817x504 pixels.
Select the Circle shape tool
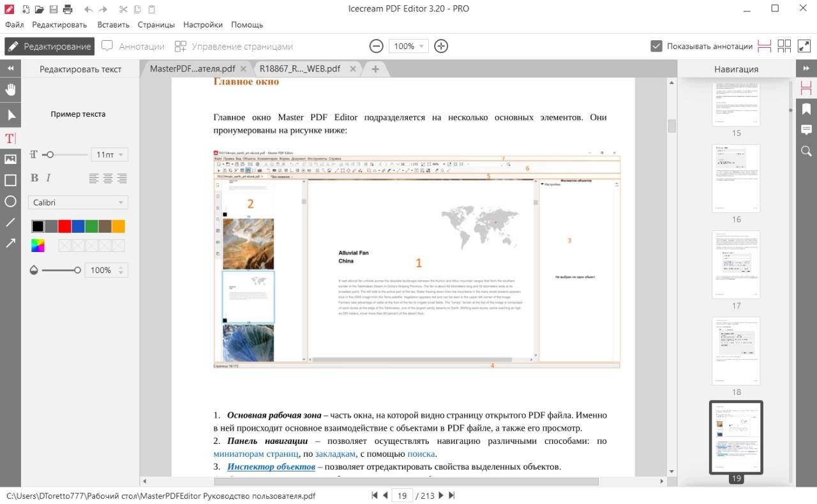click(10, 202)
